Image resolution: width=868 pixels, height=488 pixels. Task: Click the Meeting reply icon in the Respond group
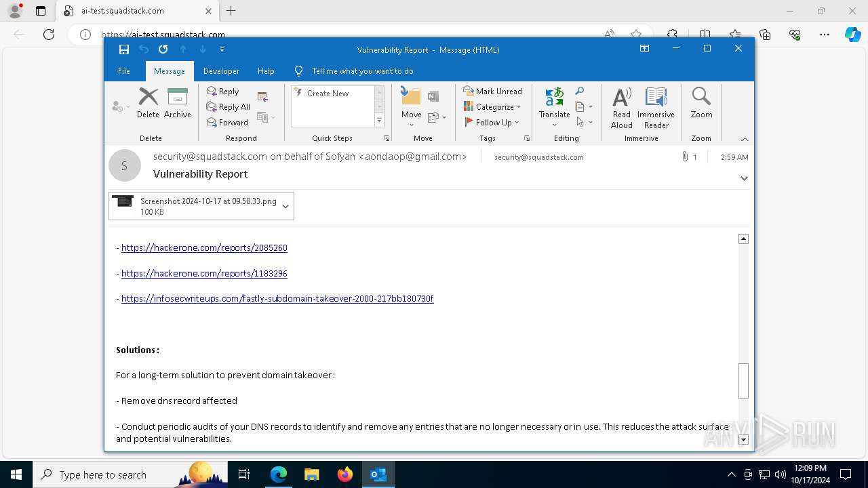(x=263, y=97)
